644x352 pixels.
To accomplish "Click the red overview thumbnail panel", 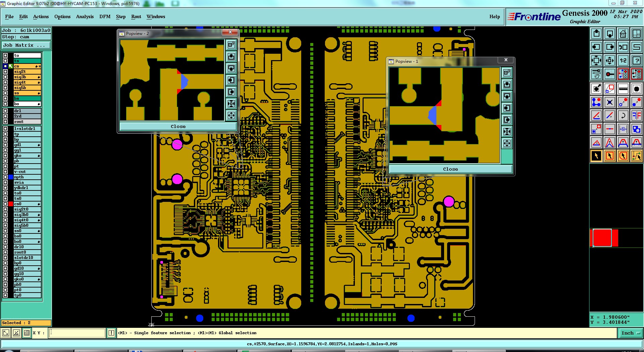I will (x=604, y=238).
